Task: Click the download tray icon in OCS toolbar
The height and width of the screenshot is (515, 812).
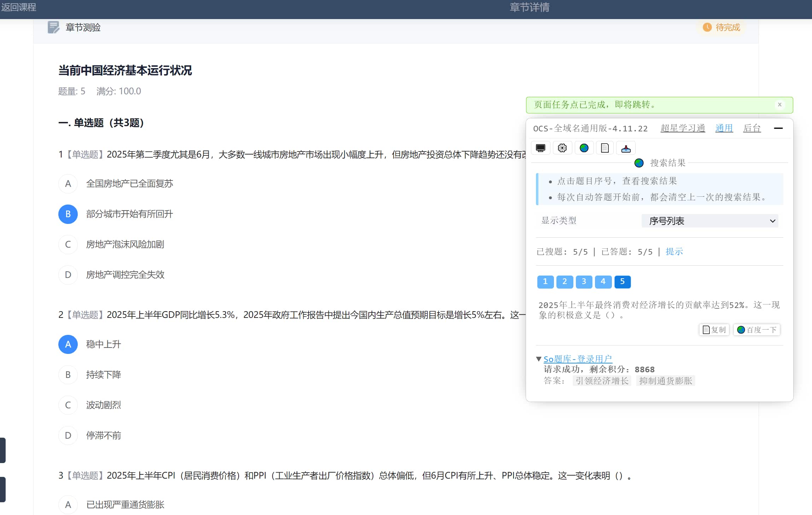Action: point(626,148)
